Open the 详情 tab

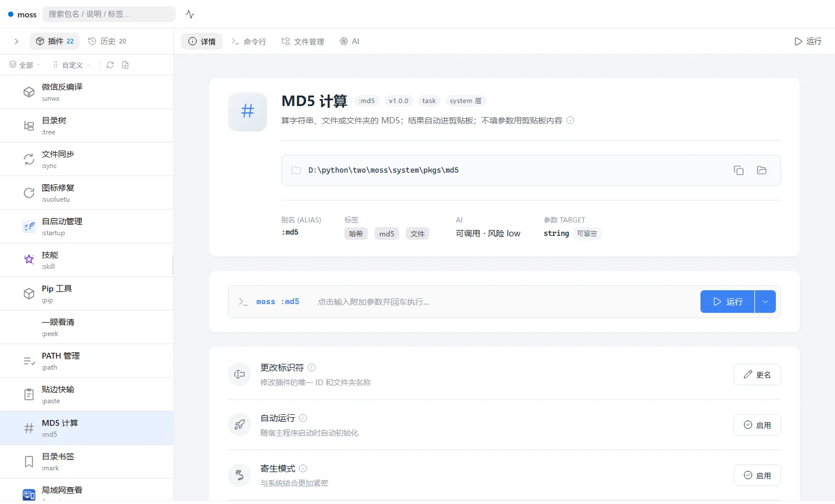click(x=202, y=41)
